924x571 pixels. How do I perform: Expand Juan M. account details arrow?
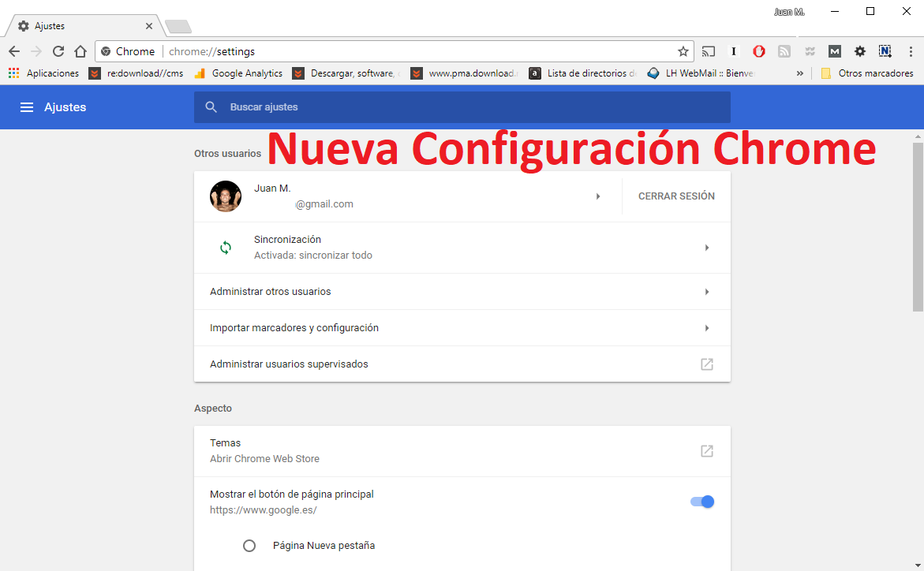(598, 196)
